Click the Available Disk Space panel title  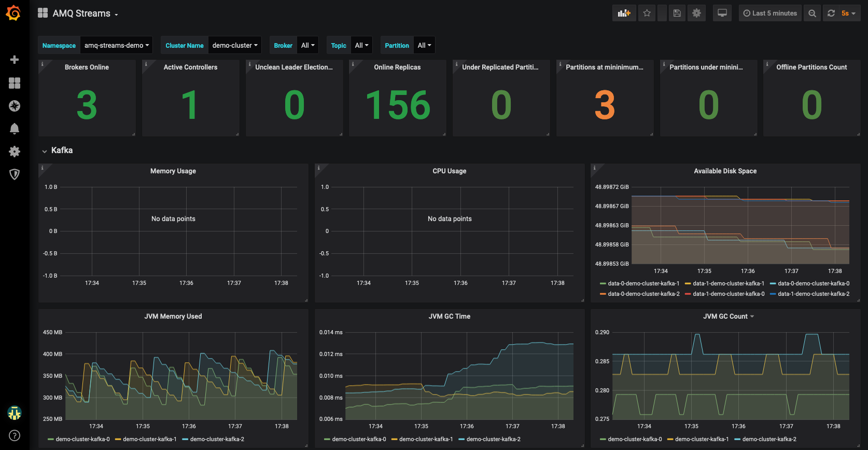725,171
